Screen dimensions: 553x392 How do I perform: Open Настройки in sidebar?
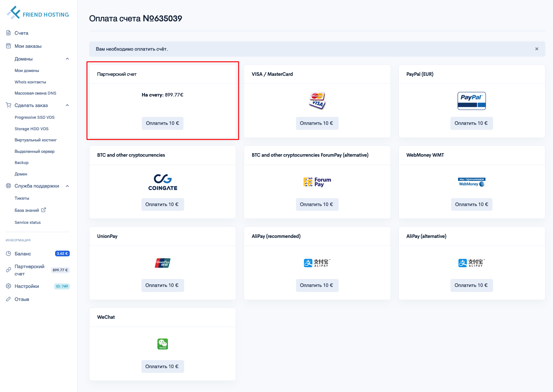[27, 286]
